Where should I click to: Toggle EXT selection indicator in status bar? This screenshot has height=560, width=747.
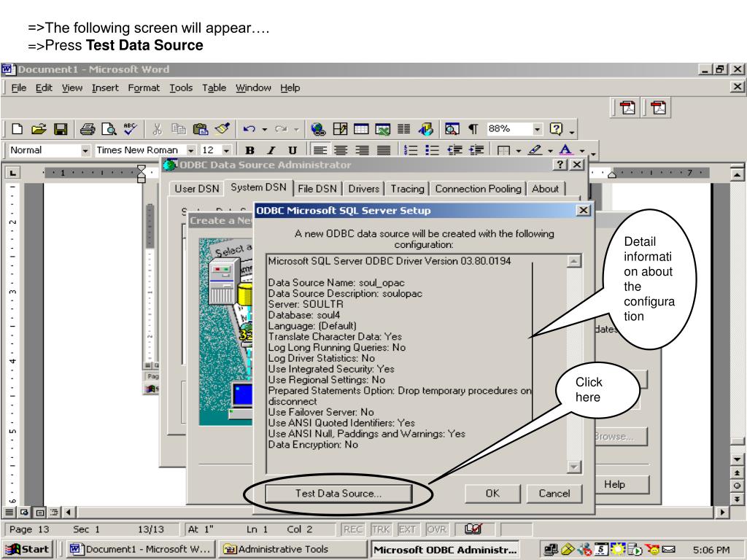(x=407, y=529)
